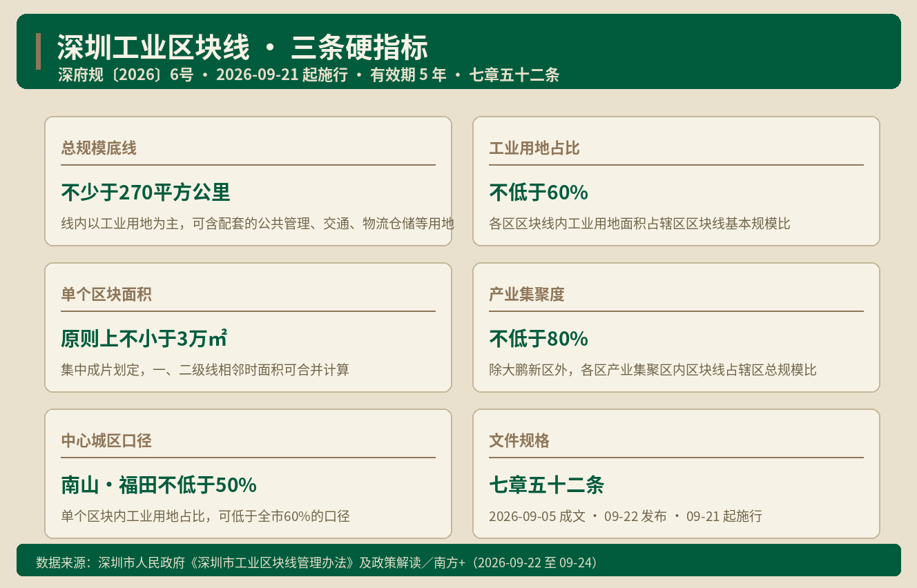The image size is (917, 588).
Task: Click the value 原则上不小于3万㎡
Action: [144, 339]
